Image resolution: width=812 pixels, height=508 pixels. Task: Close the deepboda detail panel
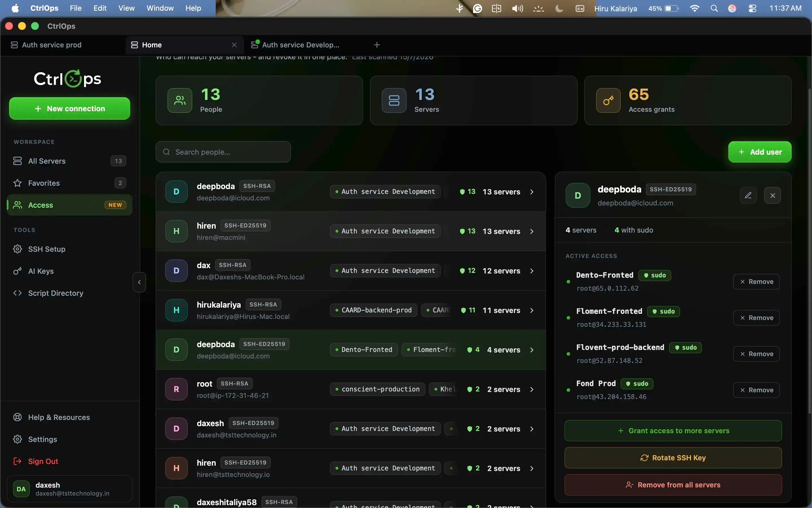[773, 196]
